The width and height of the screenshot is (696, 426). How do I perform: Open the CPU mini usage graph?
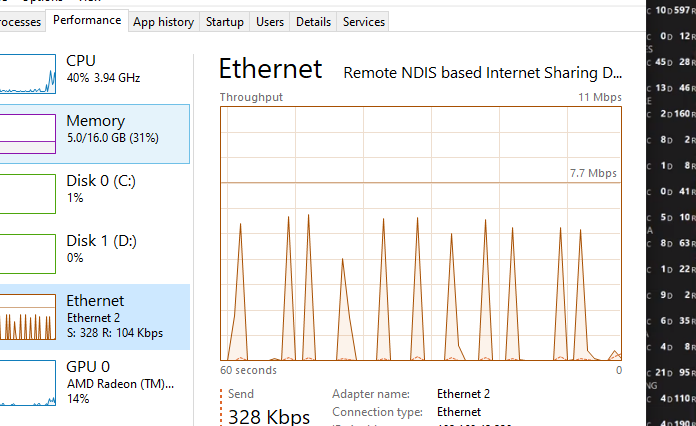[x=28, y=74]
